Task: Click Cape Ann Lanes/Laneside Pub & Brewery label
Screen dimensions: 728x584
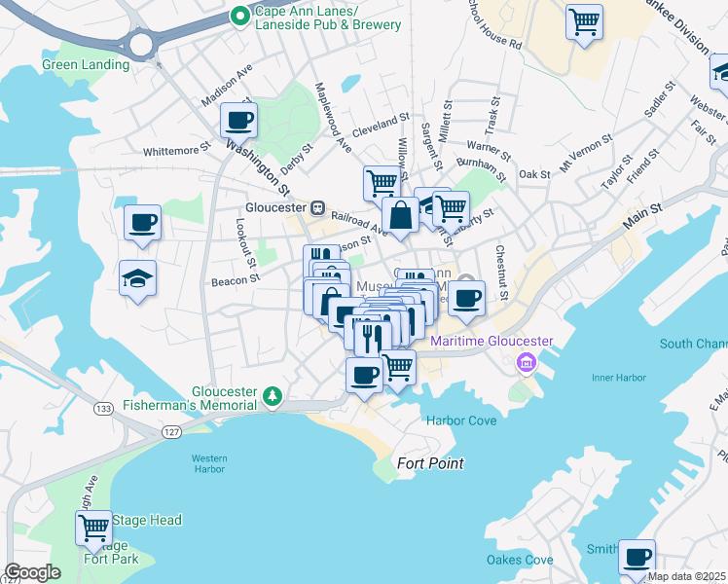Action: coord(328,18)
